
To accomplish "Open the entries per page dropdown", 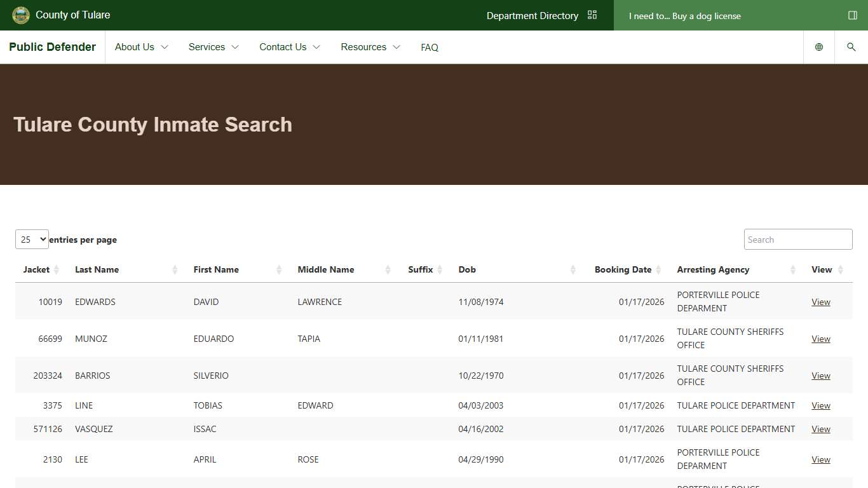I will 31,239.
